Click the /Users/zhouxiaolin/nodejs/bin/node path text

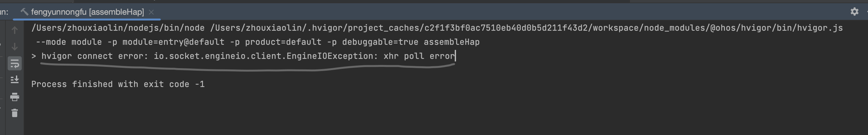(118, 28)
